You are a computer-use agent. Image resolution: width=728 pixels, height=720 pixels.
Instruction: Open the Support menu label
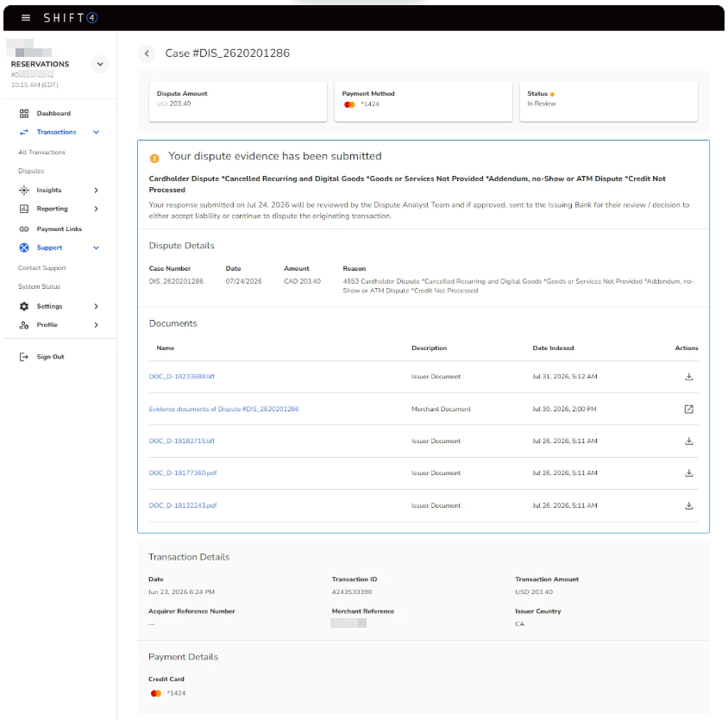point(49,247)
